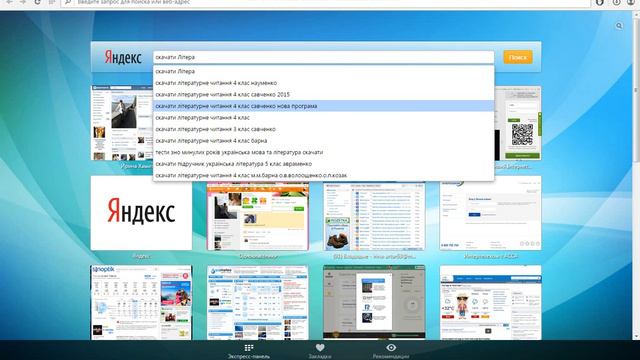
Task: Select suggestion ending "4 клас барна"
Action: (323, 140)
